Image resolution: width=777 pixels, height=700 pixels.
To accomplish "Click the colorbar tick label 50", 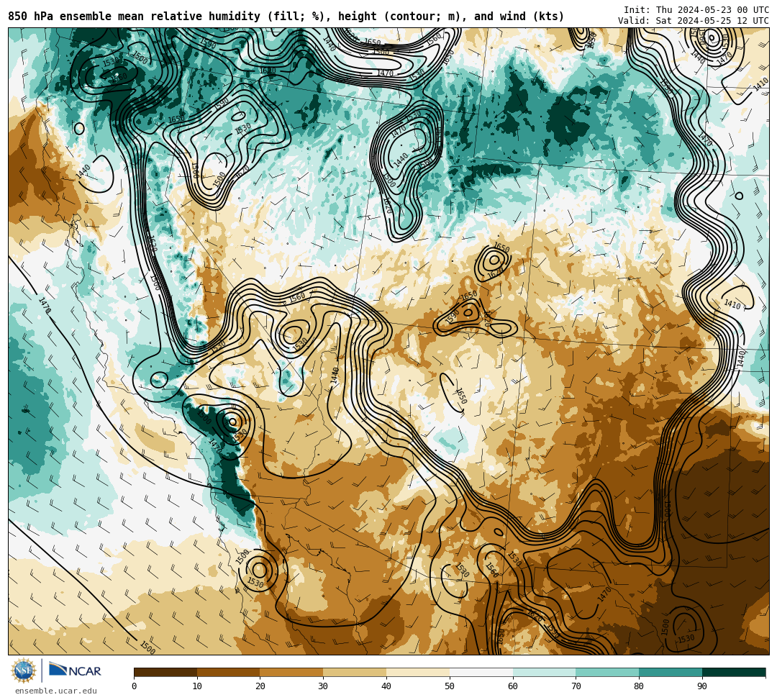I will [x=450, y=686].
